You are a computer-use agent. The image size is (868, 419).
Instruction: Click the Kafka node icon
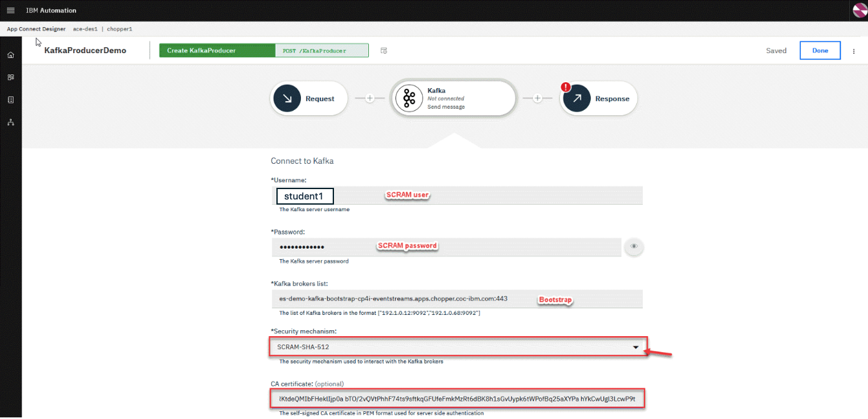409,98
